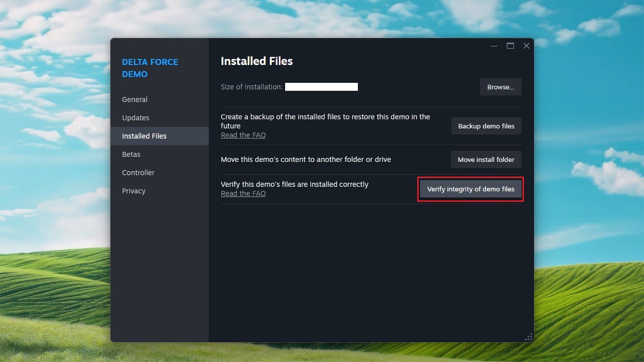The height and width of the screenshot is (362, 644).
Task: Open Read the FAQ under backup description
Action: coord(243,135)
